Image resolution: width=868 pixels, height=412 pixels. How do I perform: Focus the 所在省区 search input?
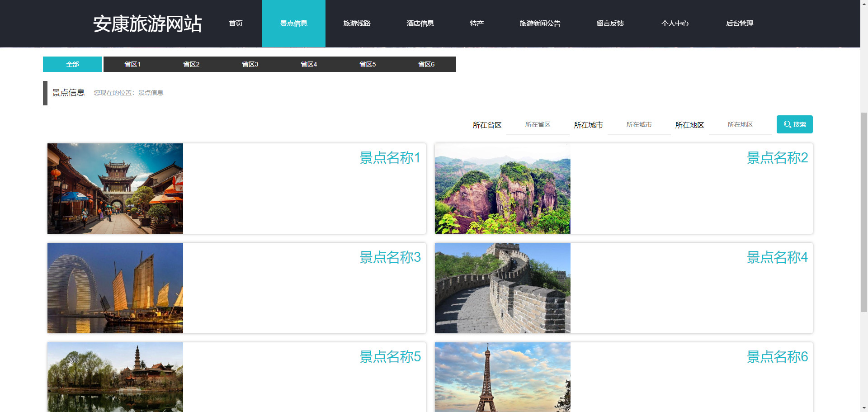click(x=538, y=125)
